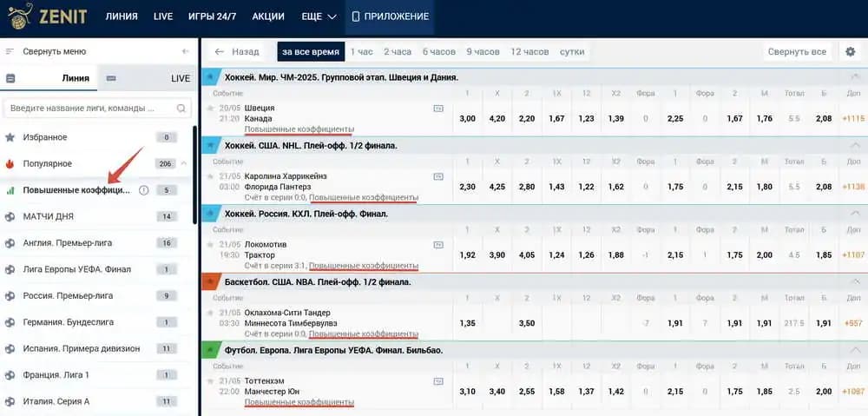868x416 pixels.
Task: Collapse the Популярное section chevron
Action: [184, 164]
